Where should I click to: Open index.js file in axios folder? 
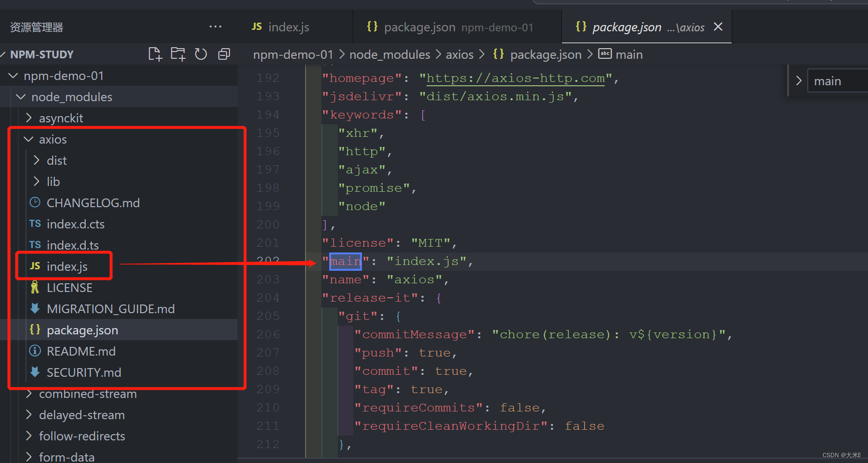pyautogui.click(x=67, y=266)
